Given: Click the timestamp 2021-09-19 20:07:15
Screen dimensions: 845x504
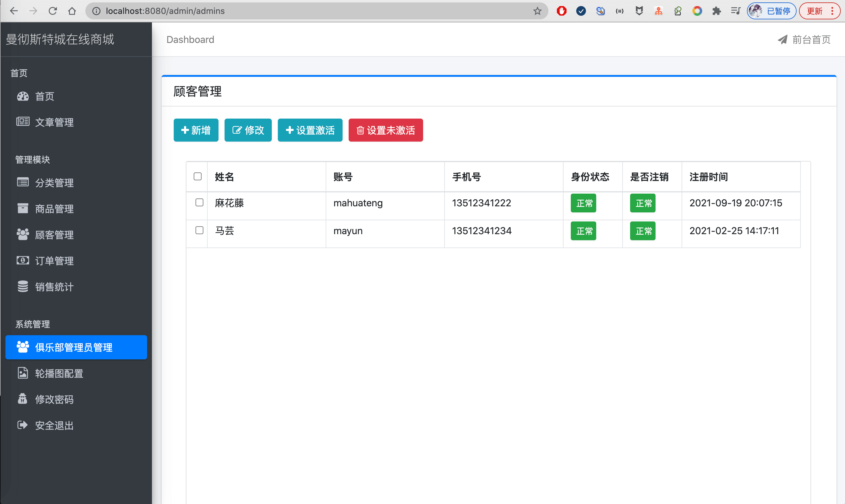Looking at the screenshot, I should 736,203.
